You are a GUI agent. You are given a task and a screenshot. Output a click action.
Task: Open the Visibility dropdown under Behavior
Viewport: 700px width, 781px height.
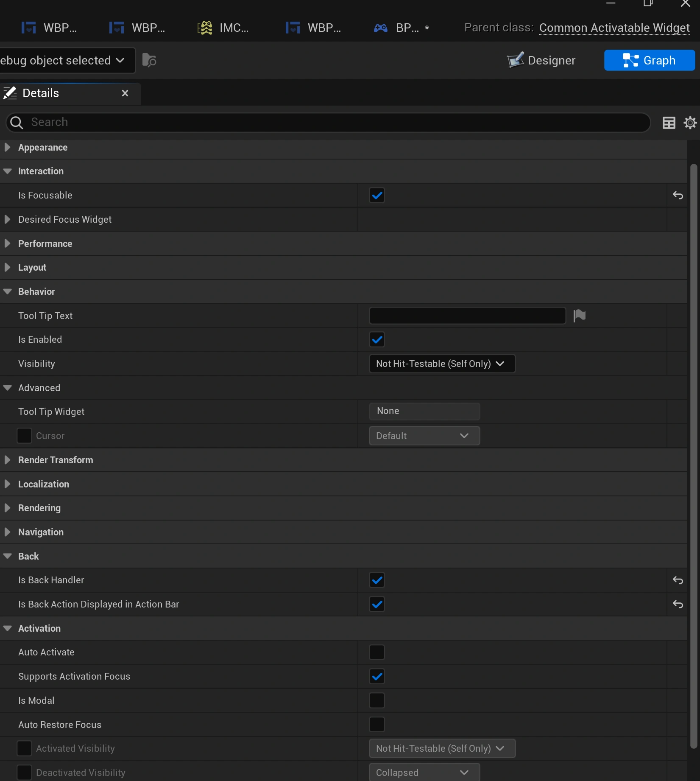coord(442,364)
